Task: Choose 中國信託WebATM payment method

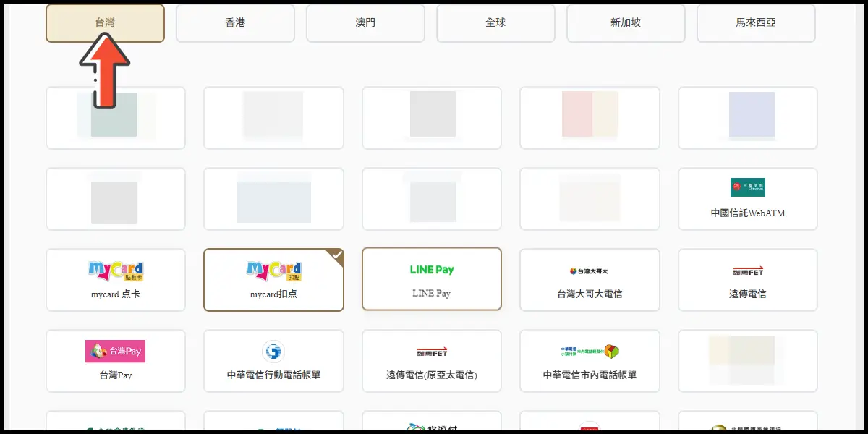Action: point(747,213)
